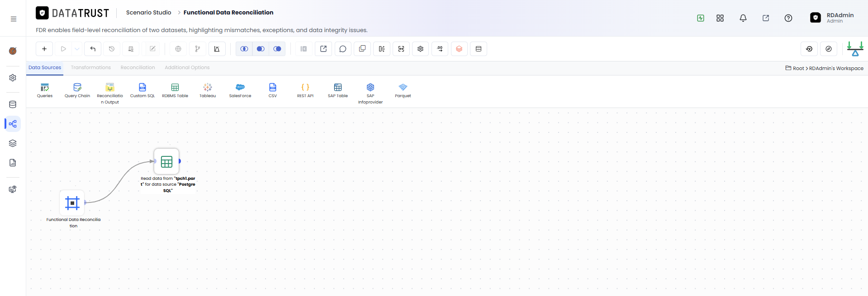Click the plus add button
The height and width of the screenshot is (296, 868).
44,49
